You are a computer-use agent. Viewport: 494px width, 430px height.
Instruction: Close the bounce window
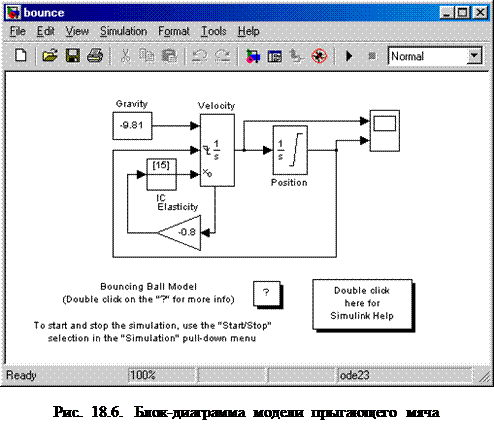pyautogui.click(x=480, y=13)
